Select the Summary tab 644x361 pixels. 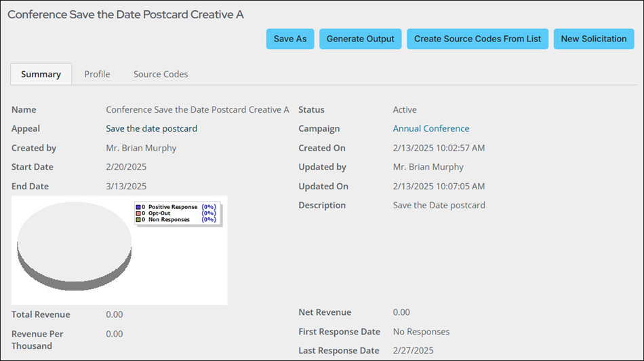[41, 74]
